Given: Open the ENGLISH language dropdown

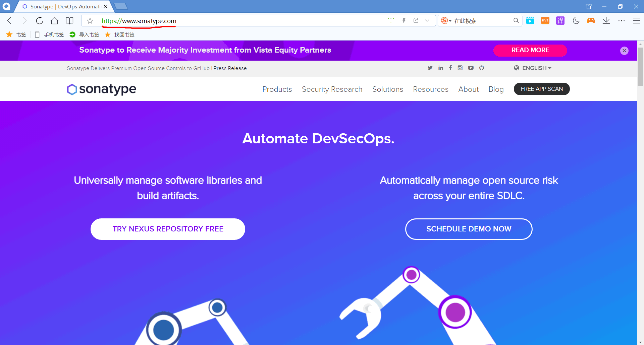Looking at the screenshot, I should [533, 68].
